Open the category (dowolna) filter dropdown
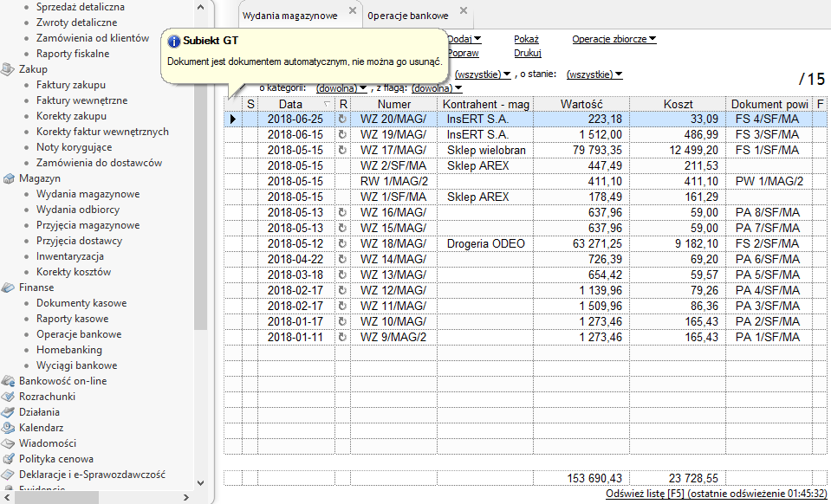This screenshot has height=504, width=831. click(340, 88)
